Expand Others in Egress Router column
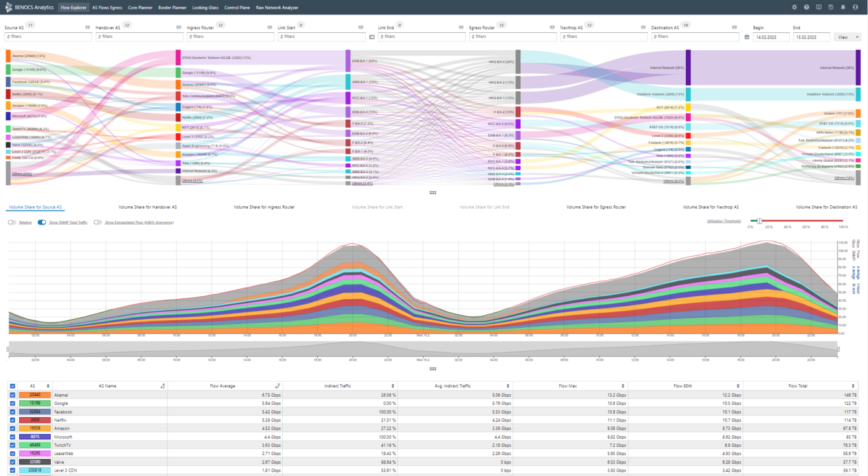The height and width of the screenshot is (476, 868). (503, 184)
